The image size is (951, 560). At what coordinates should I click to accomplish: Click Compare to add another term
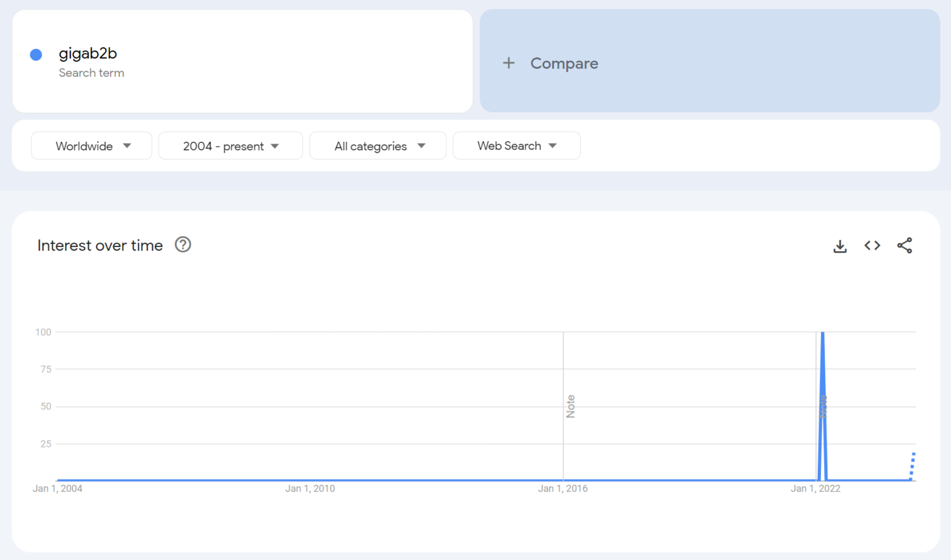(x=563, y=63)
